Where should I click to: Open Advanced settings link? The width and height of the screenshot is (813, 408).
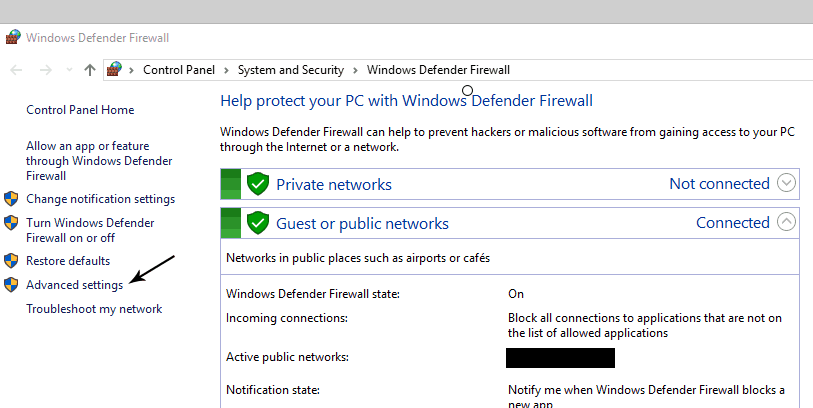(75, 285)
